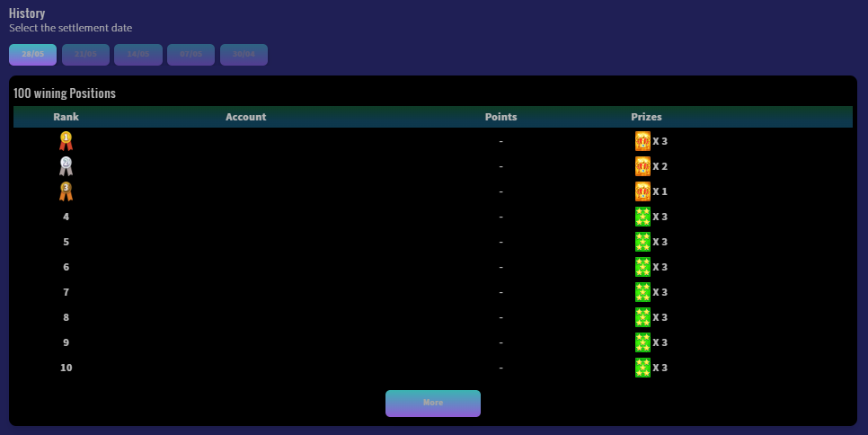Viewport: 868px width, 435px height.
Task: Click the Prizes column header
Action: [x=646, y=117]
